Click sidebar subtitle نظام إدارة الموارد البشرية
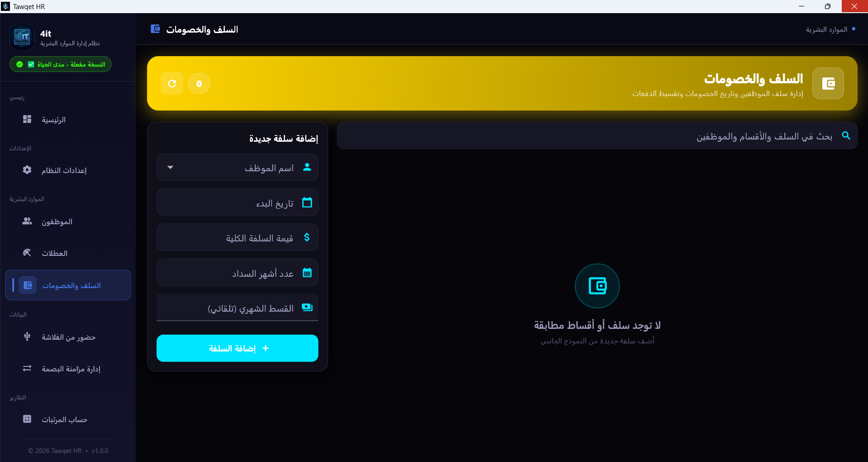Screen dimensions: 868x462 (x=70, y=43)
